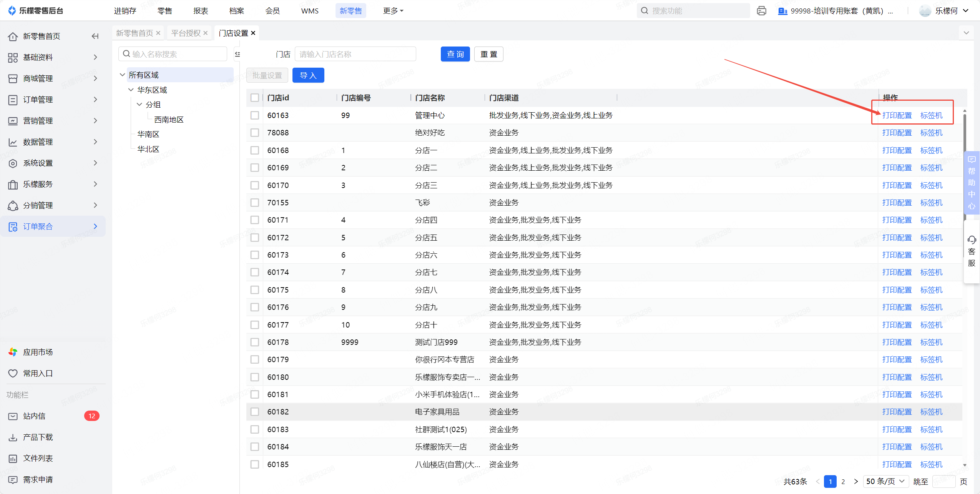Click 打印配置 link for 管理中心

(897, 115)
